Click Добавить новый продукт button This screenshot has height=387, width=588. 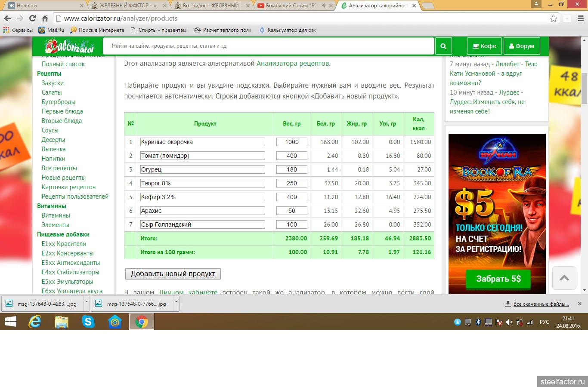pos(173,274)
